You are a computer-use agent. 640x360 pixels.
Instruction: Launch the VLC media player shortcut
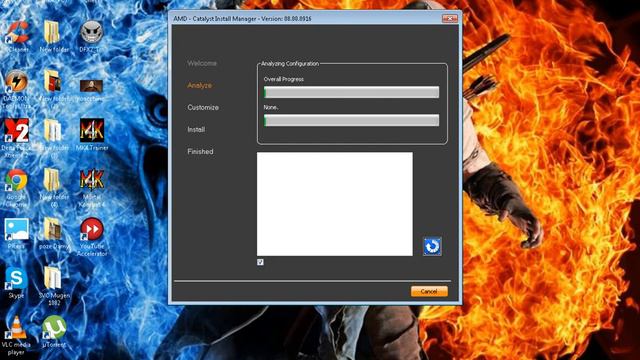(x=16, y=335)
